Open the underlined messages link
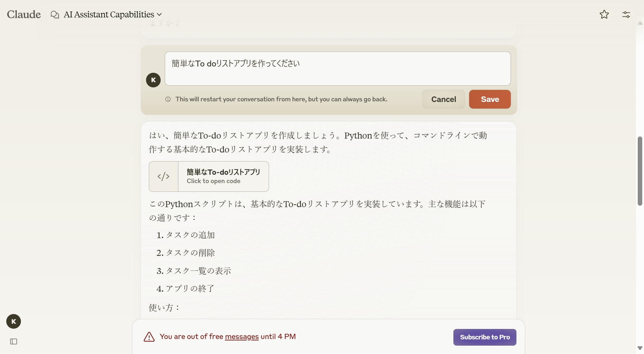 point(242,337)
